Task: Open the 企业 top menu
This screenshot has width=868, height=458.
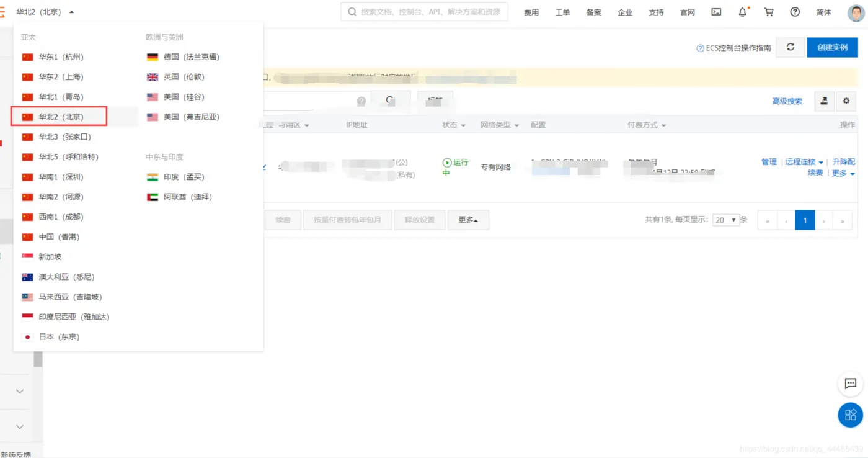Action: coord(625,12)
